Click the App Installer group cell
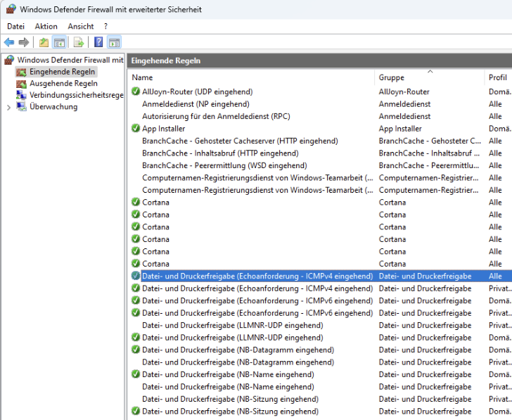 tap(400, 128)
